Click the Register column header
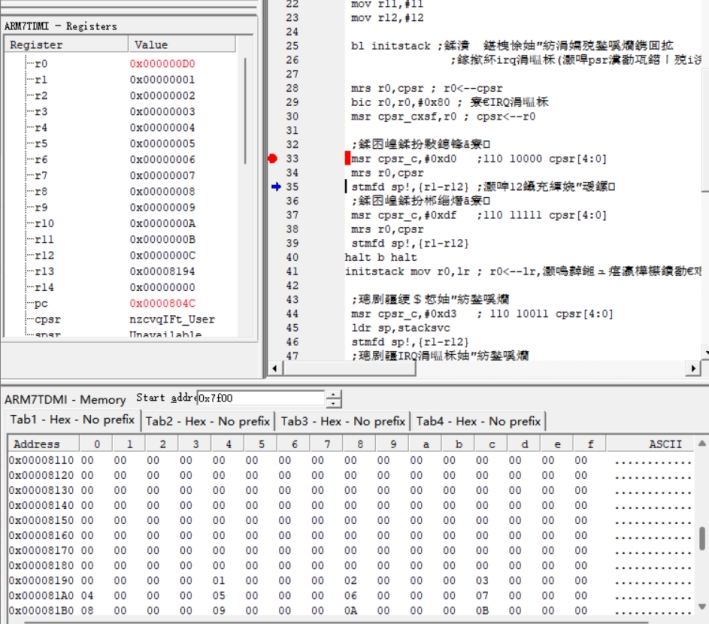Screen dimensions: 709x624 click(x=65, y=45)
